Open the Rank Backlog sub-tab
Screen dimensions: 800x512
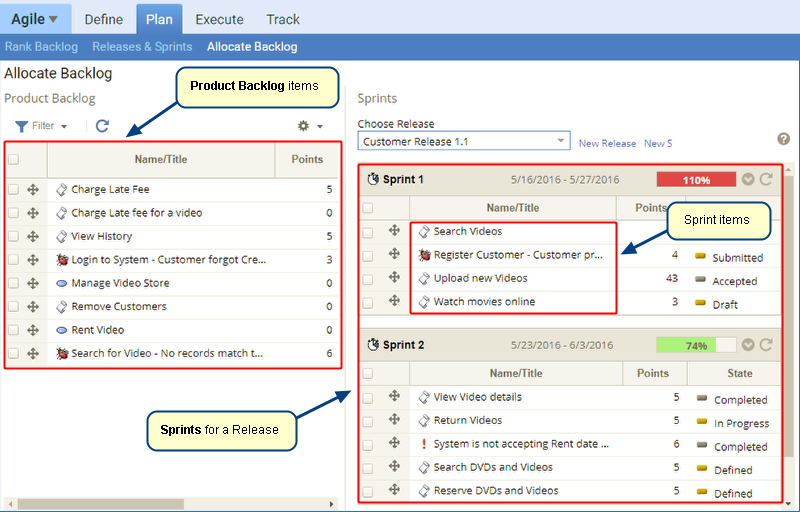tap(41, 46)
